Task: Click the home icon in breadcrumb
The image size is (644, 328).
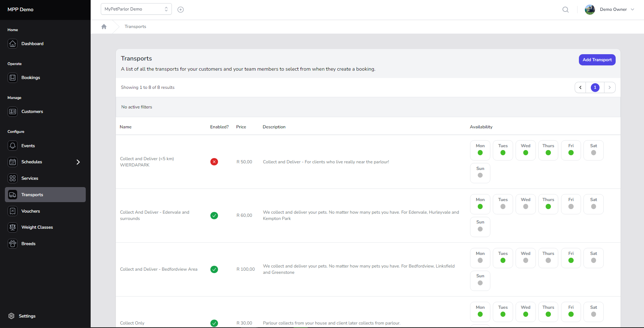Action: 104,27
